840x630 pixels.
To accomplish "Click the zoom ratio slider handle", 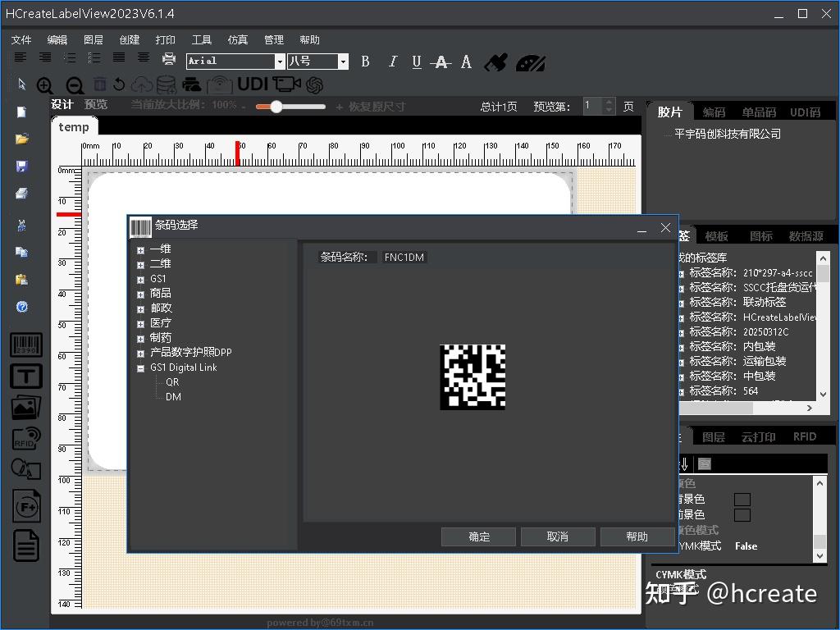I will pos(276,107).
